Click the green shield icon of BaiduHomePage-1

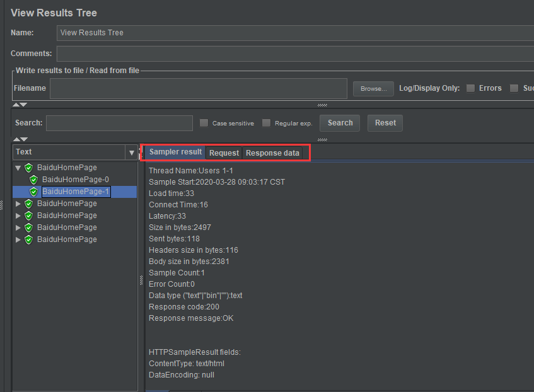click(33, 192)
